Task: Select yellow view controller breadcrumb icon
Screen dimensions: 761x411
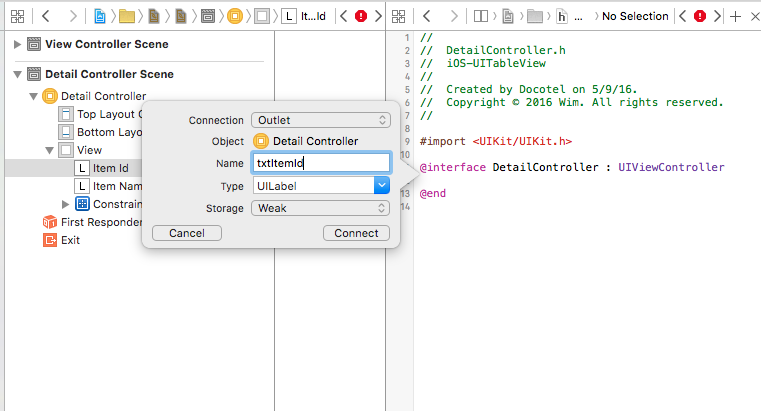Action: click(235, 16)
